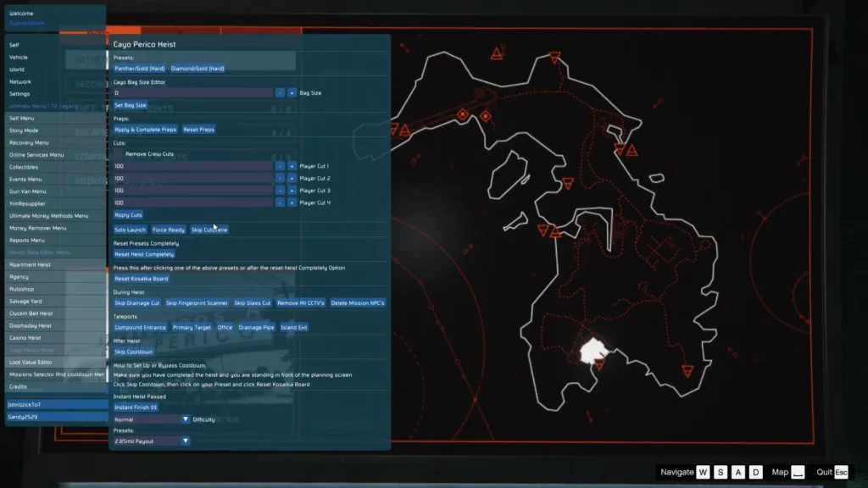
Task: Click the Instant Finish $$ button
Action: pos(136,408)
